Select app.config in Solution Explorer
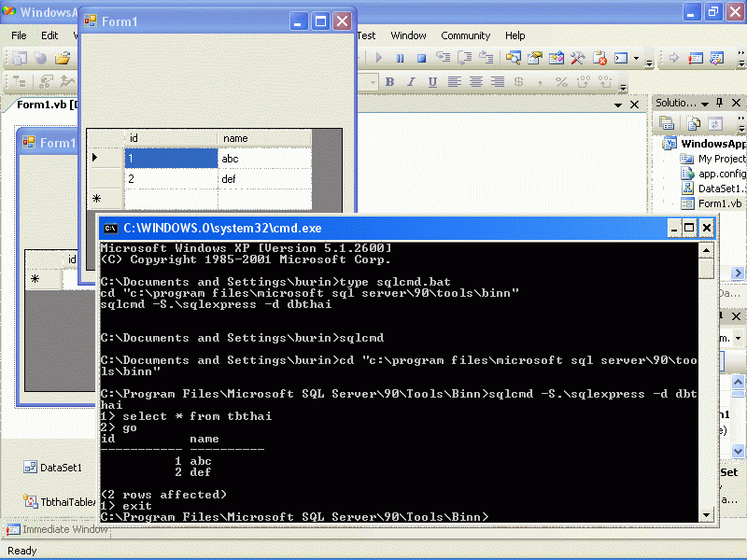 coord(713,174)
